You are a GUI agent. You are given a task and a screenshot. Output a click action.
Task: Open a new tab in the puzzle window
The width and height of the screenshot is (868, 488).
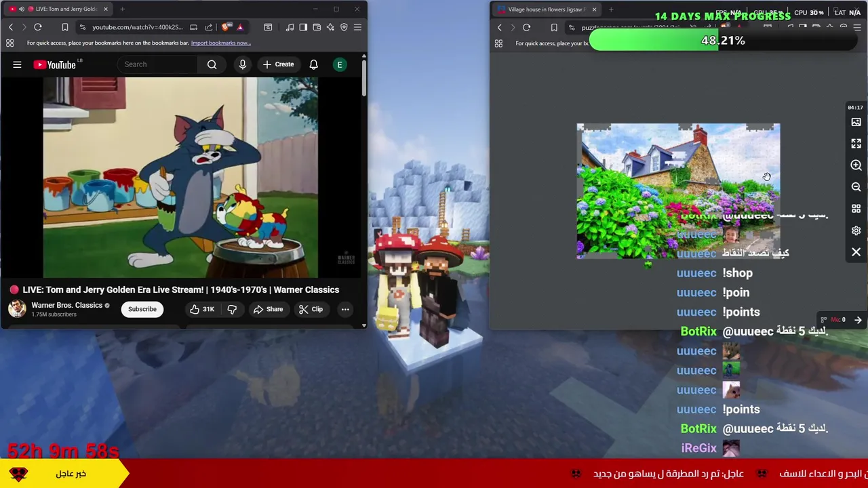(611, 9)
